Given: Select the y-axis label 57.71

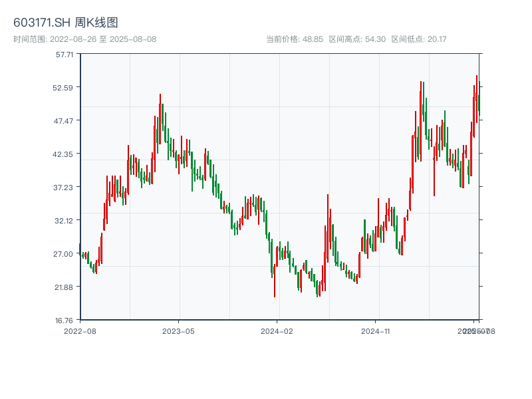Looking at the screenshot, I should coord(65,55).
